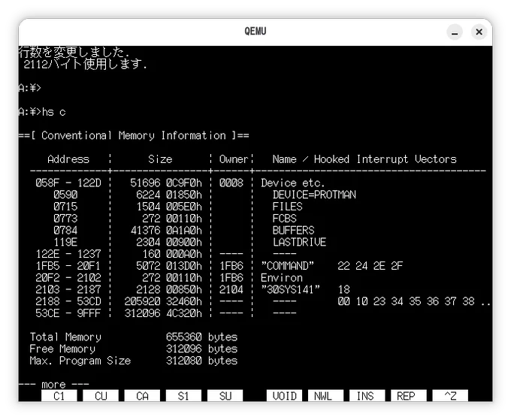
Task: Click the Size column header
Action: 160,159
